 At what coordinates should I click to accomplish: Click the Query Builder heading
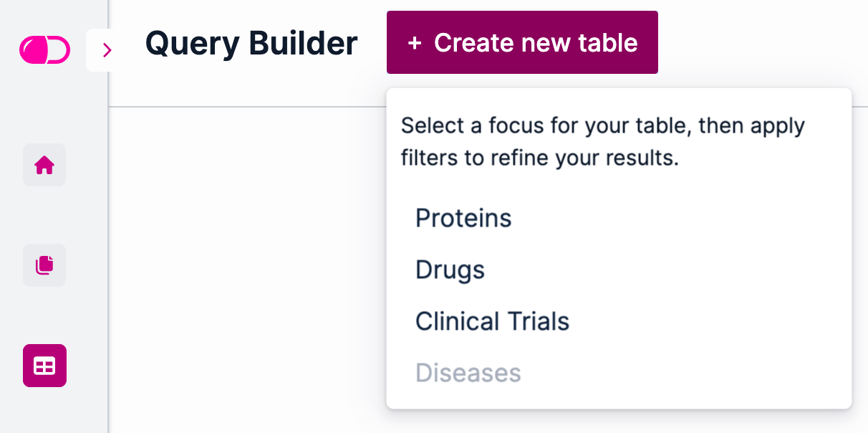(x=251, y=43)
